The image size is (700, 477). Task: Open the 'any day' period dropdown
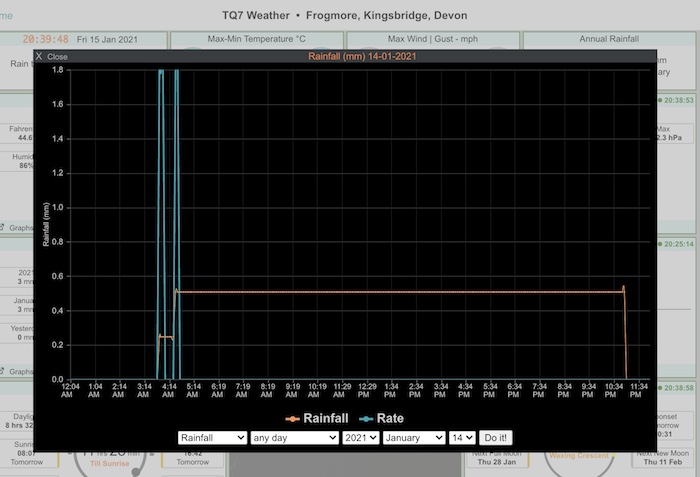coord(294,438)
